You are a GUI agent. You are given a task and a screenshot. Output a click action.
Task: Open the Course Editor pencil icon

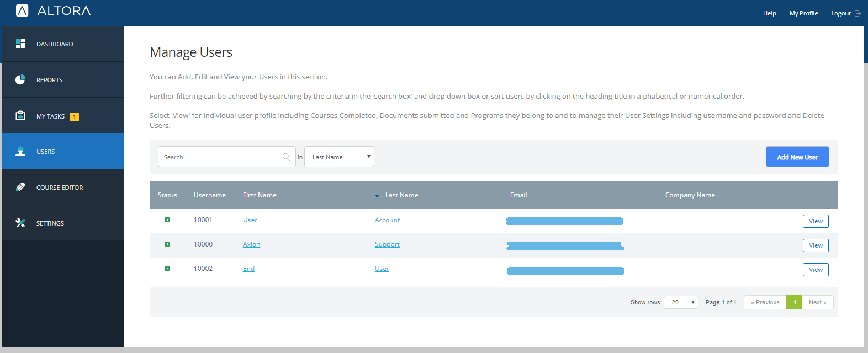click(x=20, y=187)
